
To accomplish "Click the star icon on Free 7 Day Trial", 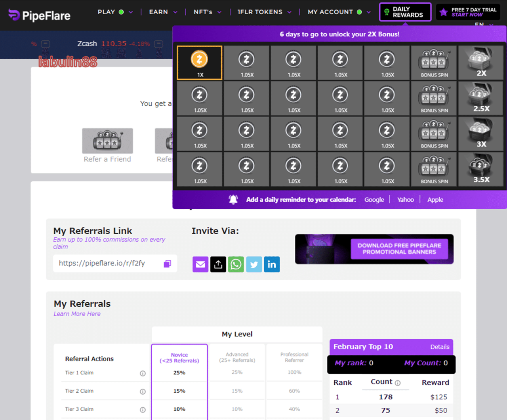I will point(444,12).
